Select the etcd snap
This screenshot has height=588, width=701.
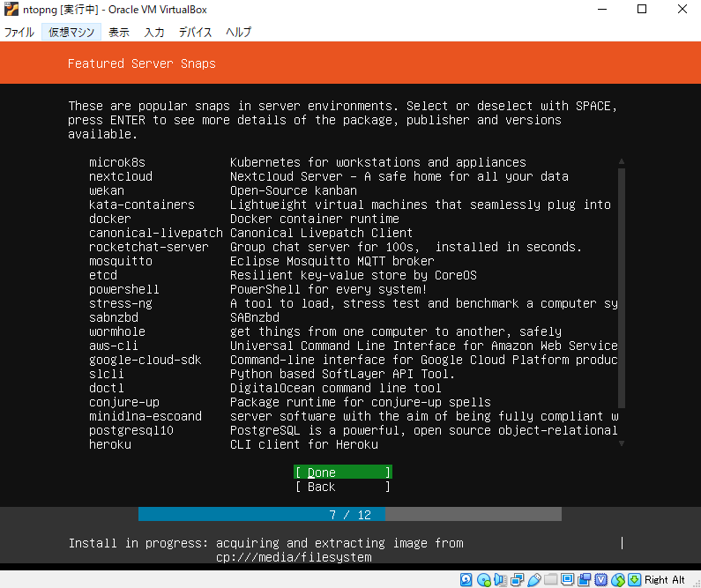click(354, 275)
